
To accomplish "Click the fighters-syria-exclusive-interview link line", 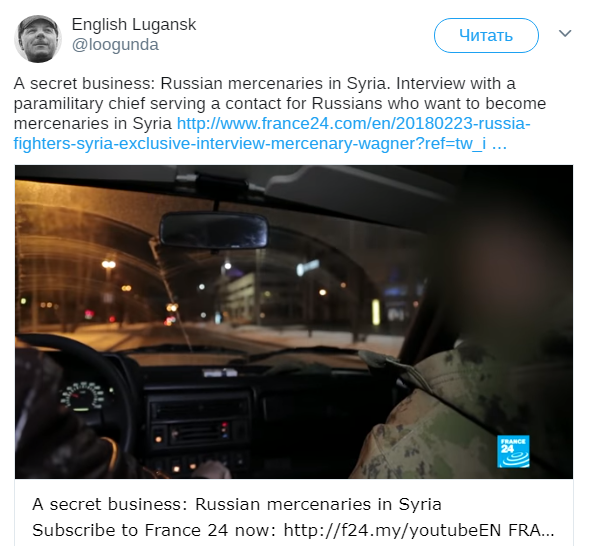I will pyautogui.click(x=249, y=144).
